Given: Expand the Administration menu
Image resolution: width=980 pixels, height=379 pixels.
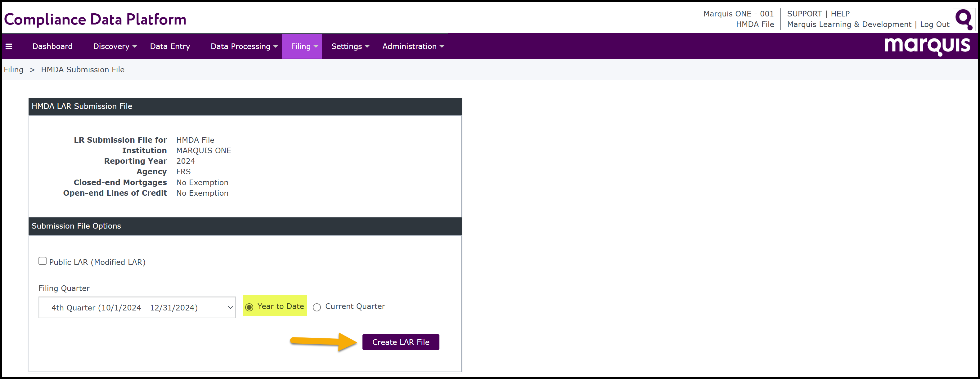Looking at the screenshot, I should [x=413, y=47].
